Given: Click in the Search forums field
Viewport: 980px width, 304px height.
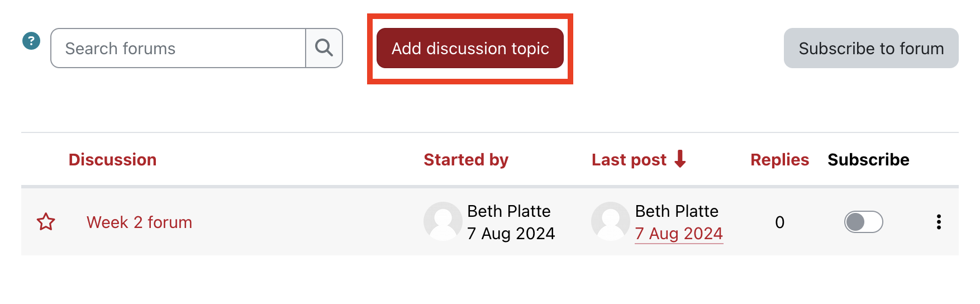Looking at the screenshot, I should coord(178,49).
